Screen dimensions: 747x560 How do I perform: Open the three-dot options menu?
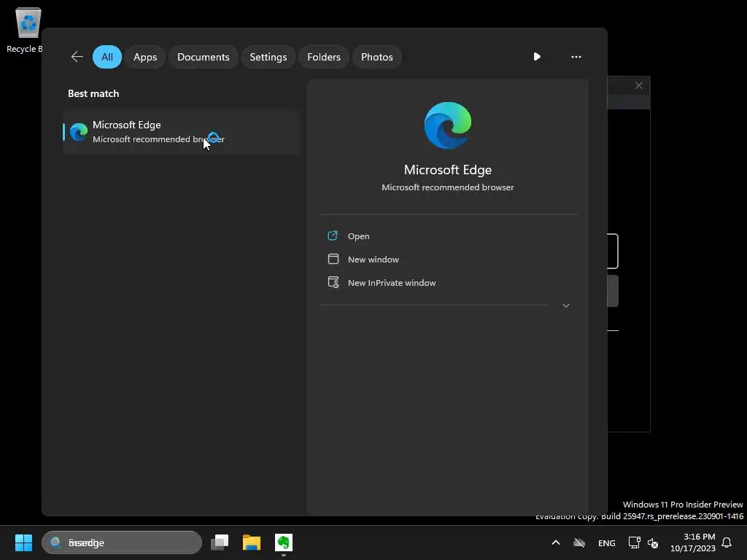[x=576, y=57]
